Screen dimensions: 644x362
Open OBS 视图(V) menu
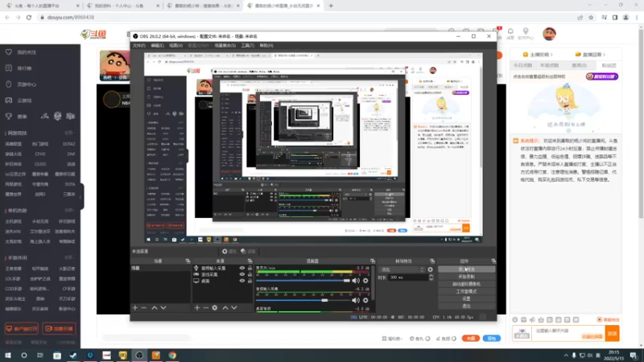click(x=175, y=46)
